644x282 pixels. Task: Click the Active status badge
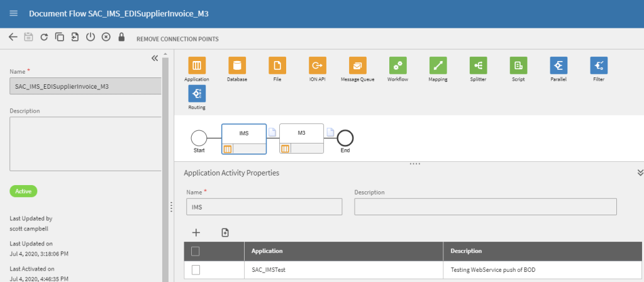tap(23, 191)
